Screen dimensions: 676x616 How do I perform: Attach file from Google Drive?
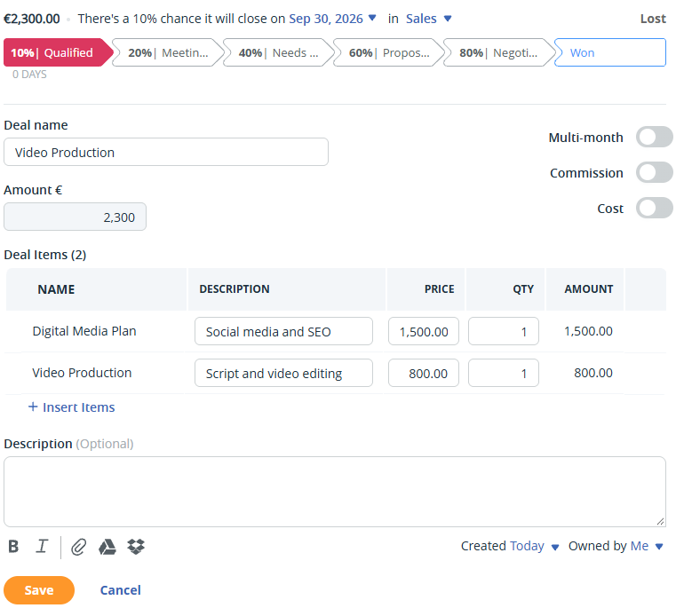(107, 547)
